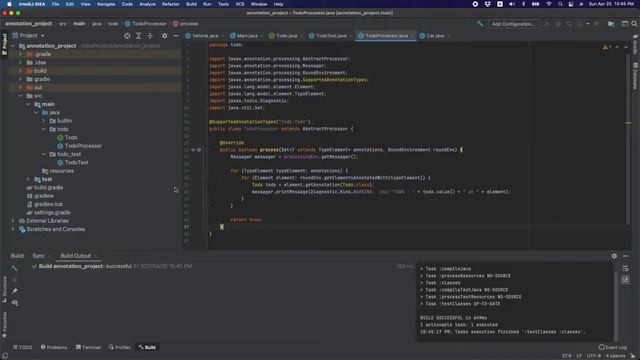Hide the Build tool window
640x360 pixels.
[x=626, y=256]
